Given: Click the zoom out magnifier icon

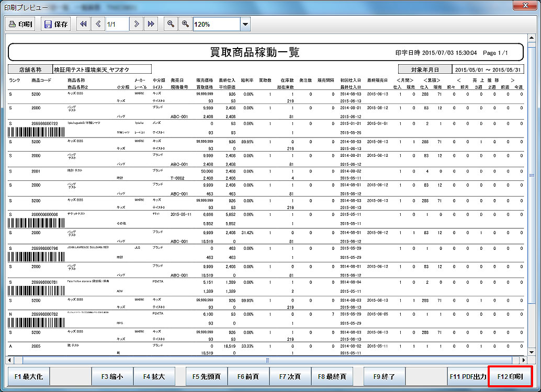Looking at the screenshot, I should [170, 24].
